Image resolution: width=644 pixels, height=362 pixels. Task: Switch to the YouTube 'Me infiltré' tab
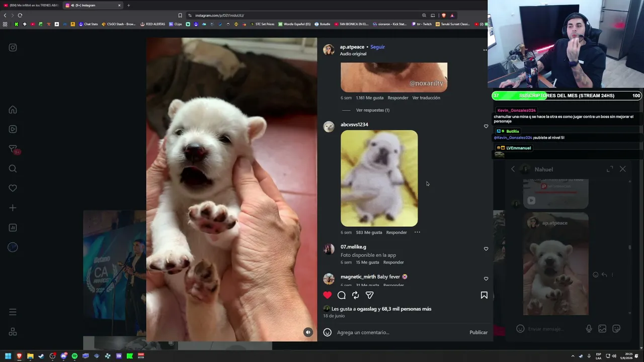(x=31, y=6)
